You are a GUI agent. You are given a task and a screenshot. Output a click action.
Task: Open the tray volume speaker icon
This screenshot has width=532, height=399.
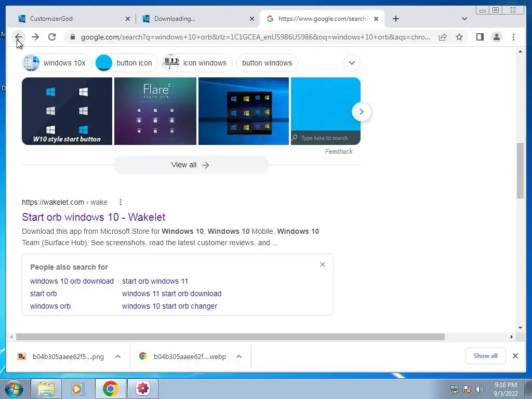pyautogui.click(x=480, y=389)
